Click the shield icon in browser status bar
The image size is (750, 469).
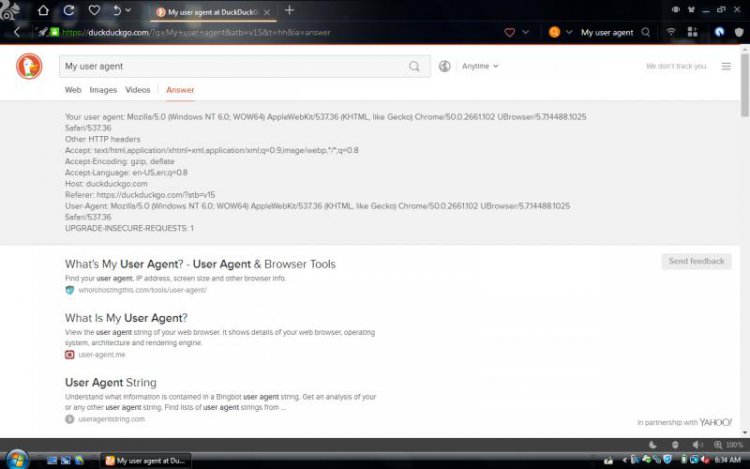(675, 445)
